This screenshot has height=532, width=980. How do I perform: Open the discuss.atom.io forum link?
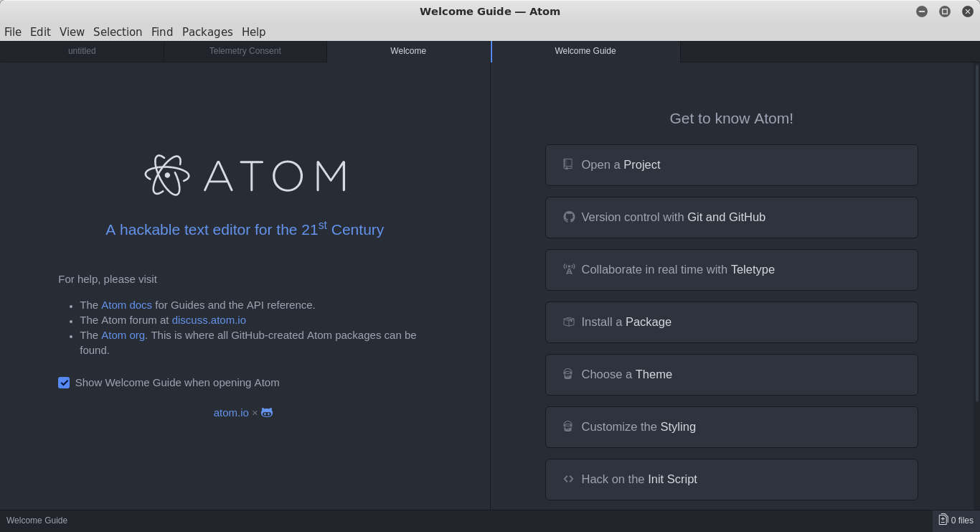(x=209, y=320)
